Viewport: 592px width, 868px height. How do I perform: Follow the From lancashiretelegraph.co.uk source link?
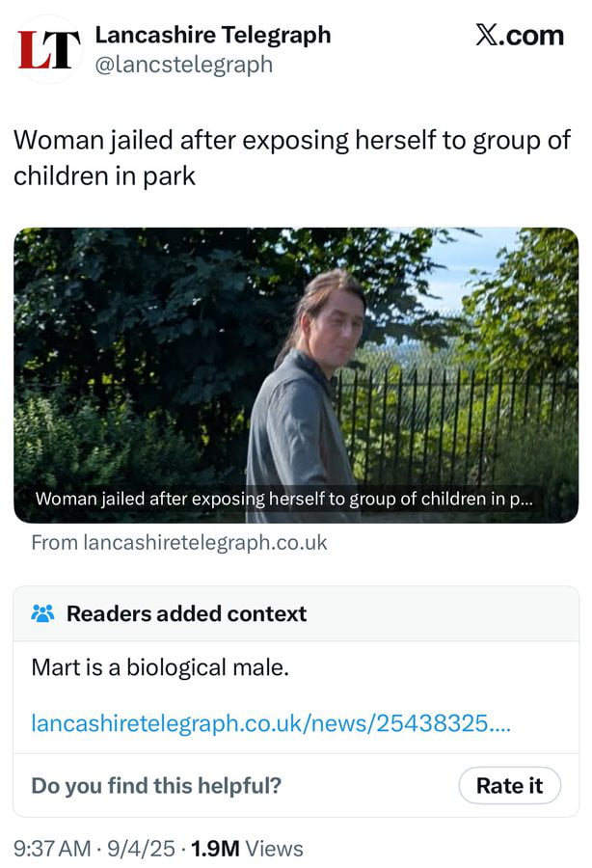[x=179, y=543]
